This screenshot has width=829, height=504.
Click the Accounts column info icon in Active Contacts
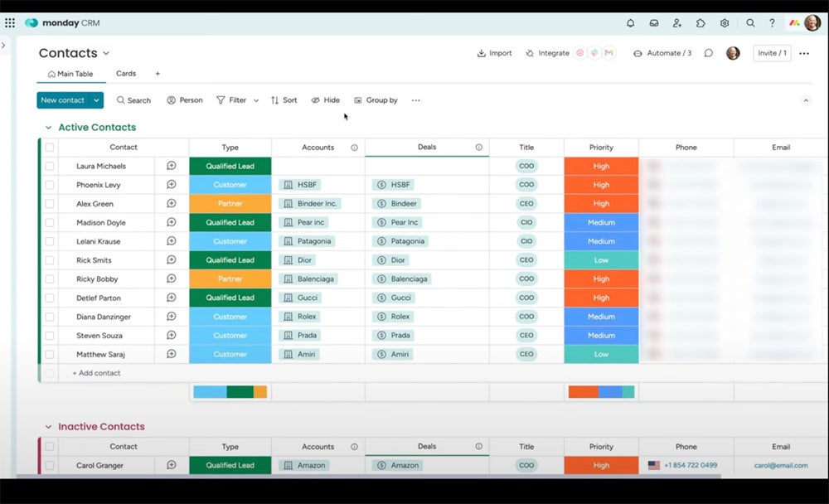tap(354, 148)
